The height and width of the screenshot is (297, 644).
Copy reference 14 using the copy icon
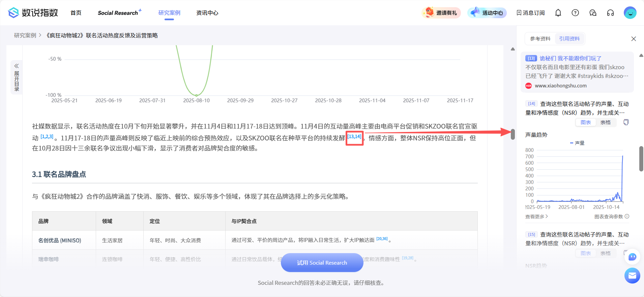click(x=626, y=122)
